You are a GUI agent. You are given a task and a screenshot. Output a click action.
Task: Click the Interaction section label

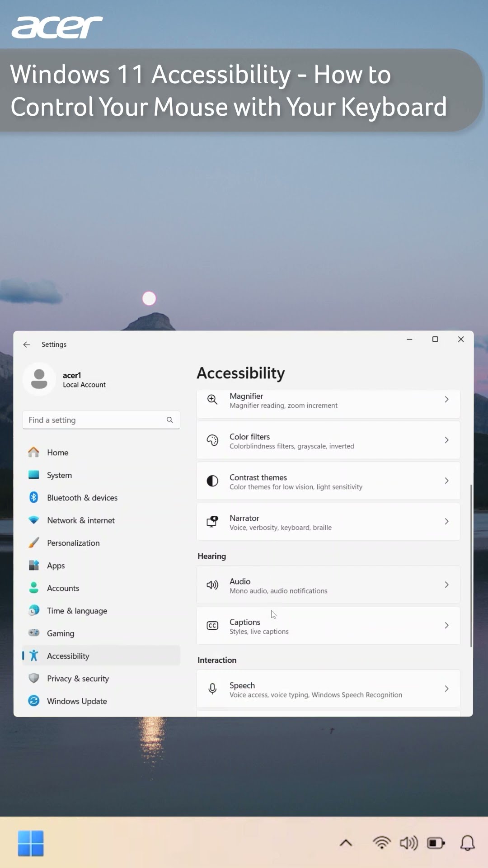(x=217, y=660)
